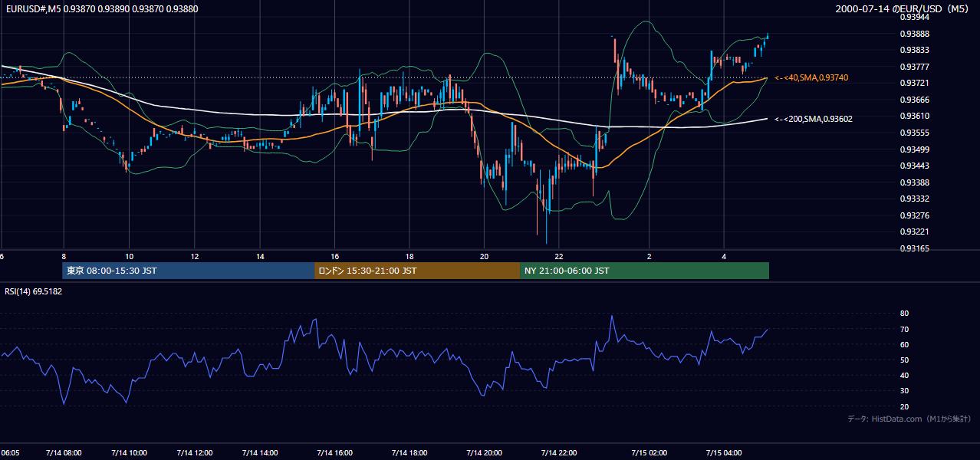980x460 pixels.
Task: Click the 7/14 20:00 time label
Action: pyautogui.click(x=485, y=453)
